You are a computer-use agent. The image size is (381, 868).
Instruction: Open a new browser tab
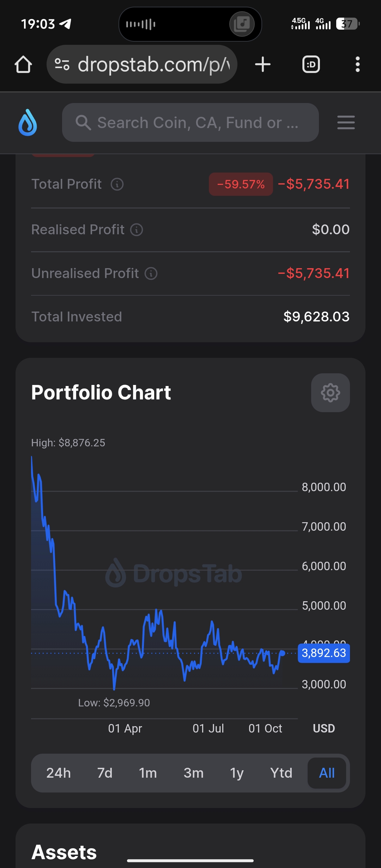coord(263,65)
